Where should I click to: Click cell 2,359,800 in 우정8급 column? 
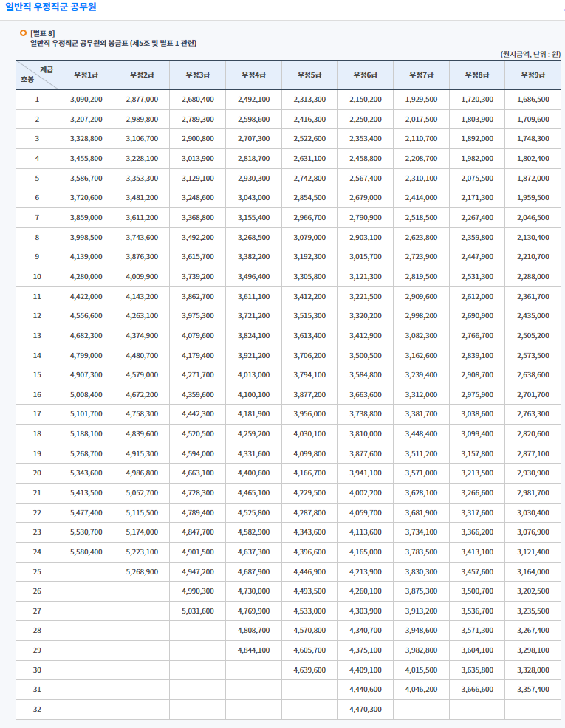pos(477,237)
